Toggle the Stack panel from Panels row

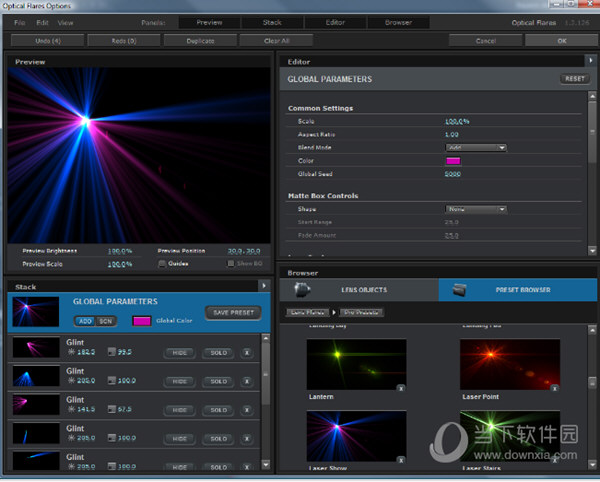(x=272, y=23)
